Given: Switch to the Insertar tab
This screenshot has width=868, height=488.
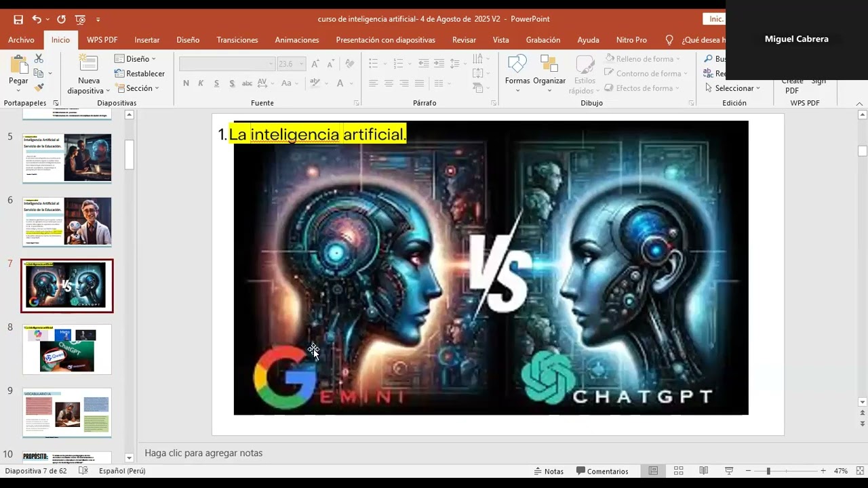Looking at the screenshot, I should [x=147, y=40].
